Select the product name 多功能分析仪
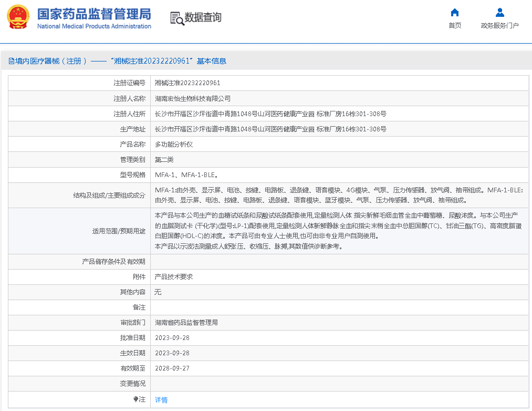The width and height of the screenshot is (532, 411). tap(174, 144)
